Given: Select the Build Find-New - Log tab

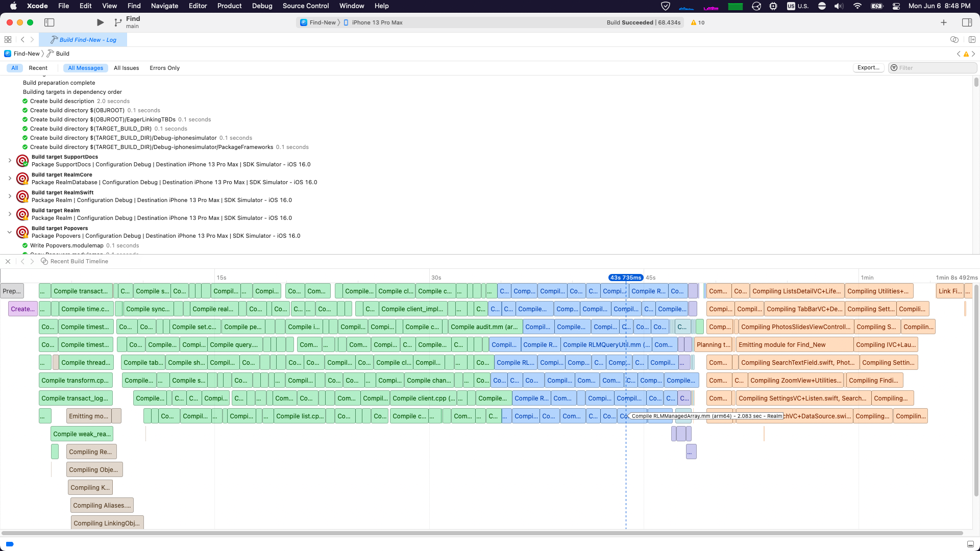Looking at the screenshot, I should [83, 39].
